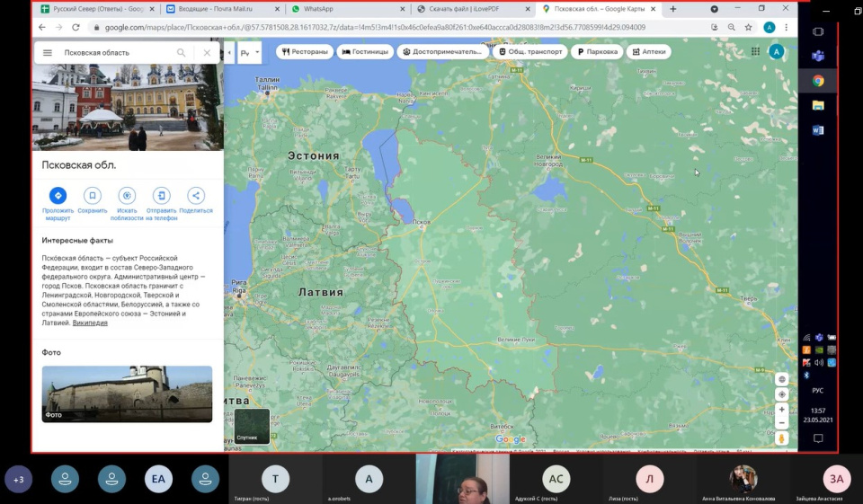Open Chrome tab search dropdown arrow
The height and width of the screenshot is (504, 863).
pyautogui.click(x=714, y=9)
